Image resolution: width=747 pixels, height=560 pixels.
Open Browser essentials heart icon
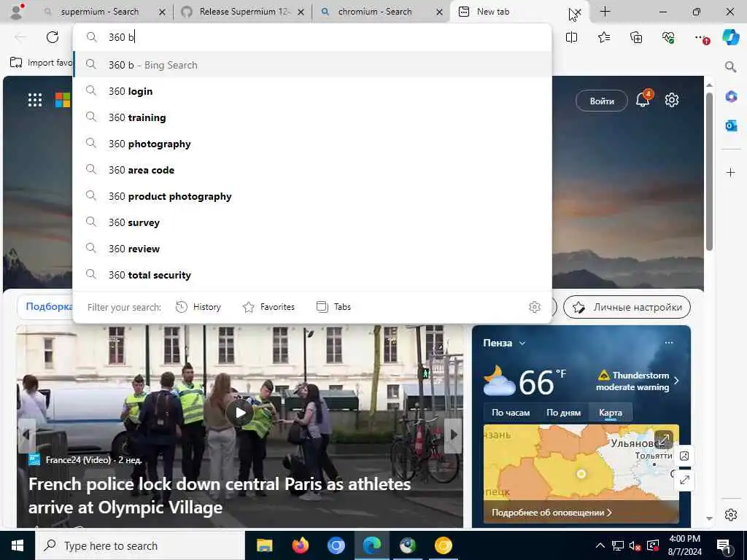668,37
